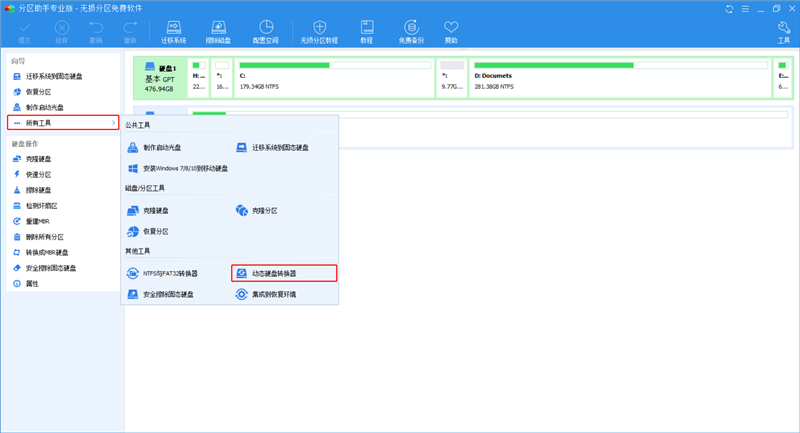Click the 硬盘1 基本 GPT disk tile
Viewport: 800px width, 433px height.
coord(159,78)
